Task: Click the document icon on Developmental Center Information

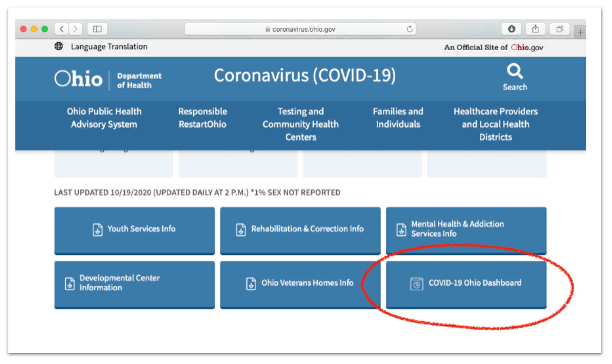Action: (70, 283)
